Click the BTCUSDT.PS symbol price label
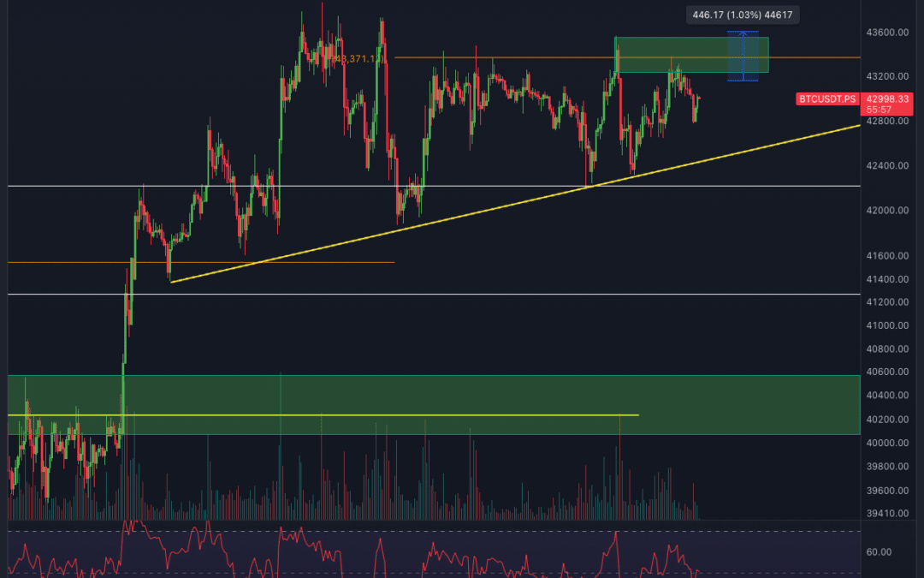 (827, 99)
